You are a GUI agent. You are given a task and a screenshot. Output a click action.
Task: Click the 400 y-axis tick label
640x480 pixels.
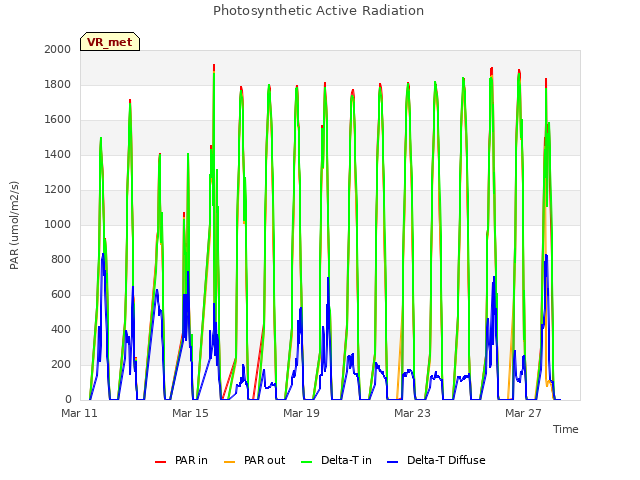61,329
